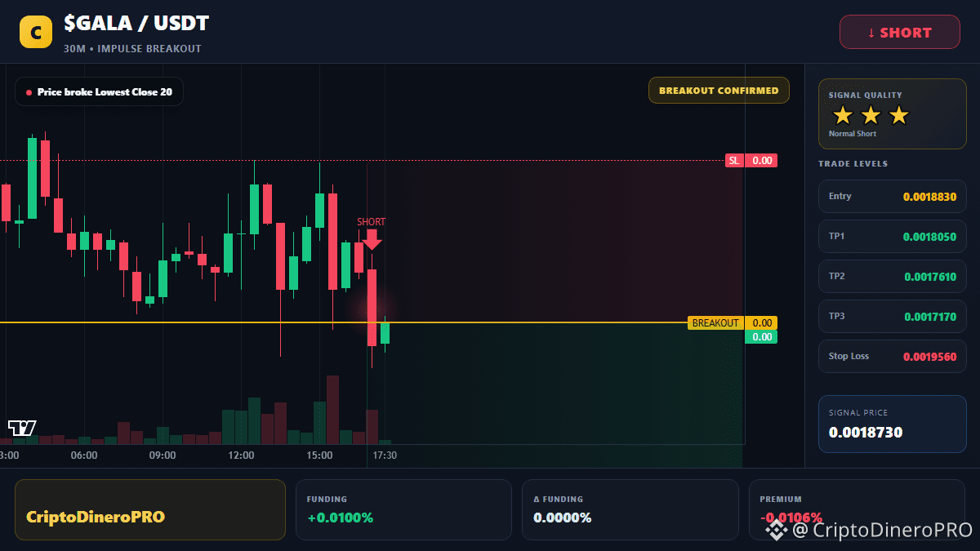980x551 pixels.
Task: Click the TRADE LEVELS heading
Action: pos(853,164)
